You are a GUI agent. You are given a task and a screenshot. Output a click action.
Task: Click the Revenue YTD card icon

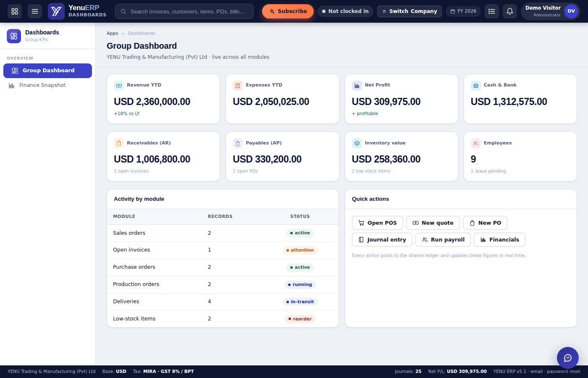(119, 86)
